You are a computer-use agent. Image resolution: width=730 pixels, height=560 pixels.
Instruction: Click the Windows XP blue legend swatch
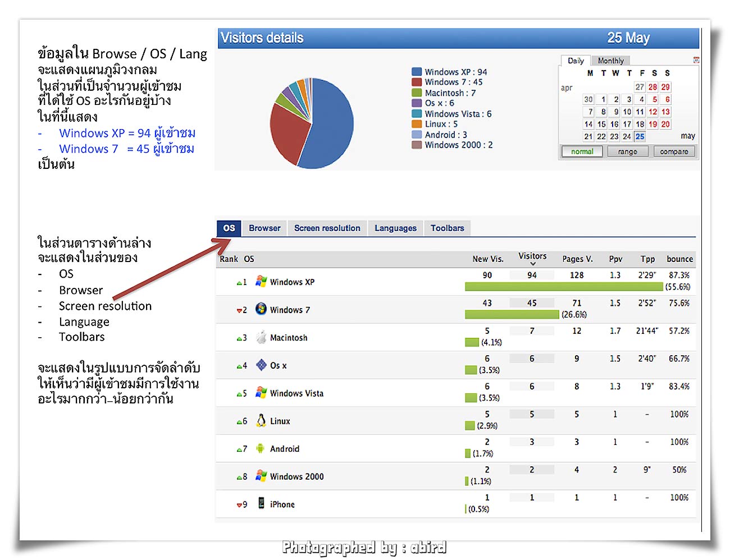pos(416,72)
